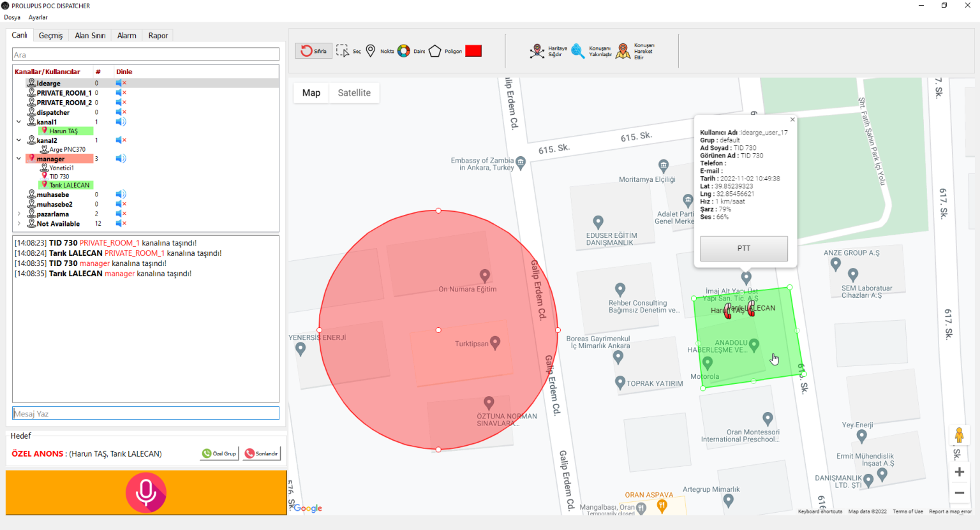This screenshot has width=980, height=530.
Task: Collapse the kanal2 channel node
Action: (x=19, y=140)
